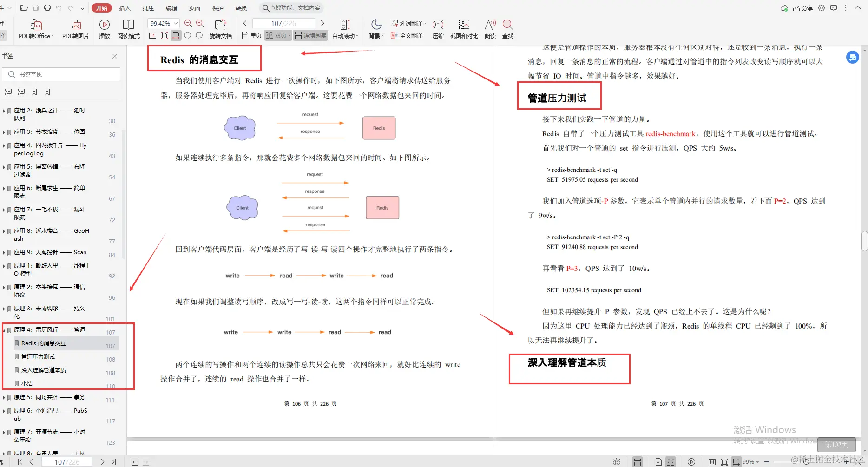Enable 连续阅读 continuous reading
This screenshot has height=467, width=868.
coord(310,35)
